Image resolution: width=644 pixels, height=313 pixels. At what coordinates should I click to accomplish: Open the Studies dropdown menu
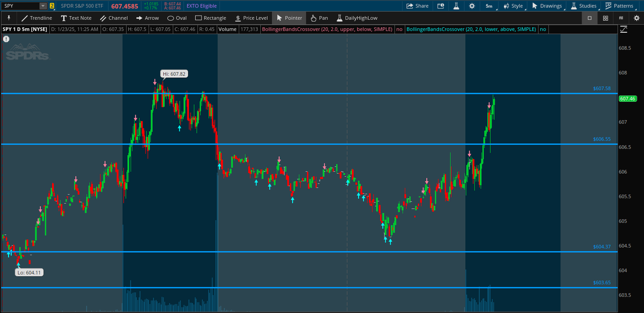pyautogui.click(x=583, y=6)
